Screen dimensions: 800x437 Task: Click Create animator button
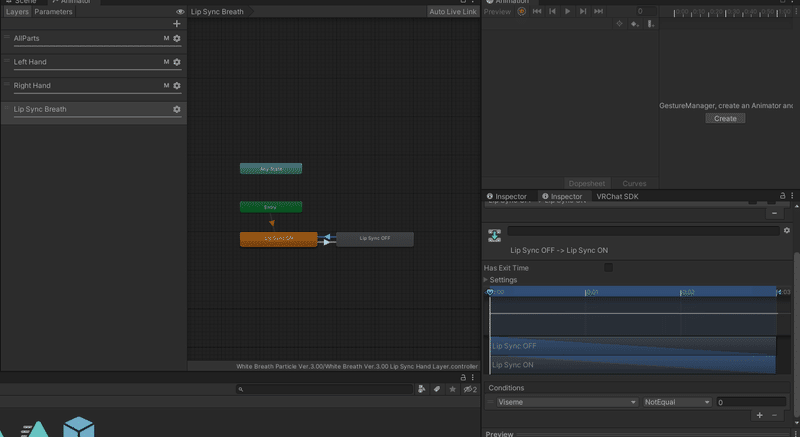[725, 118]
